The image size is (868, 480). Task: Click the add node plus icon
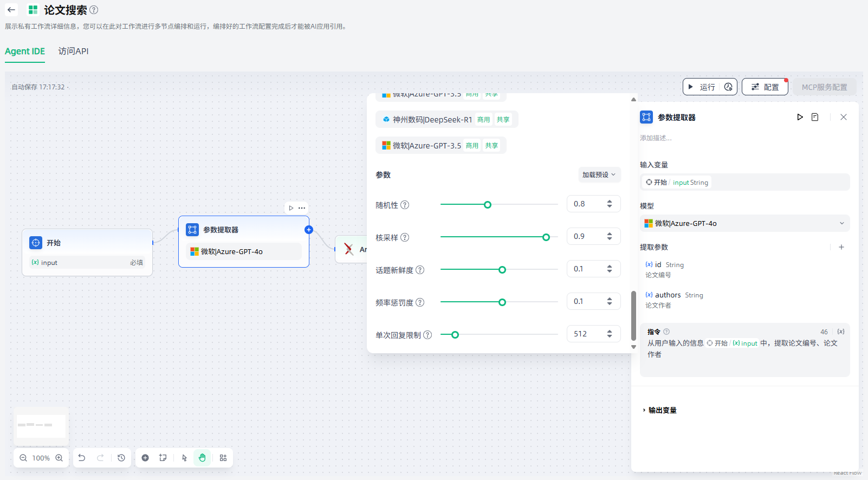[145, 458]
